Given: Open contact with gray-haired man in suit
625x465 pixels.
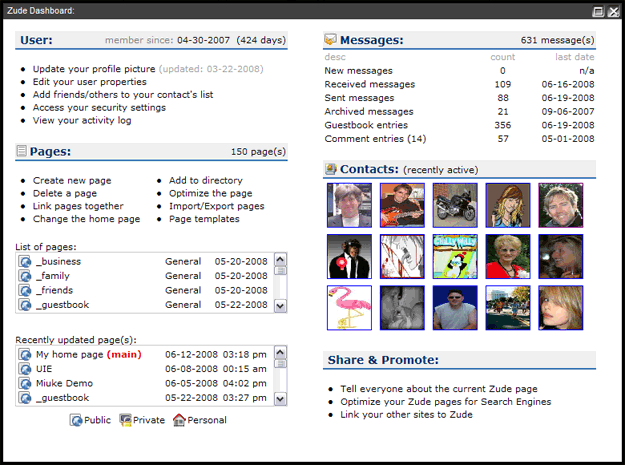Looking at the screenshot, I should [x=349, y=205].
